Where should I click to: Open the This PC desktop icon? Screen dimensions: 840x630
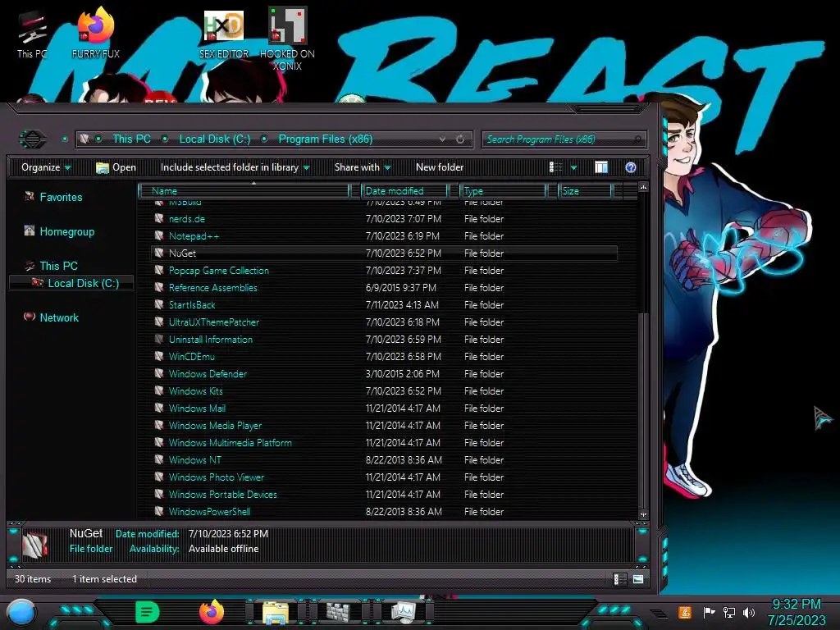(32, 33)
